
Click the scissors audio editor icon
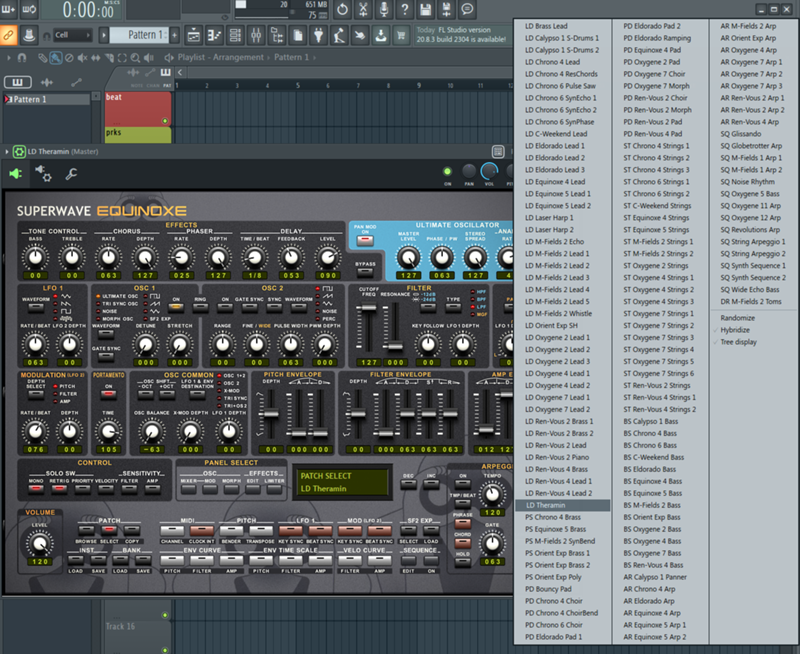(x=363, y=9)
